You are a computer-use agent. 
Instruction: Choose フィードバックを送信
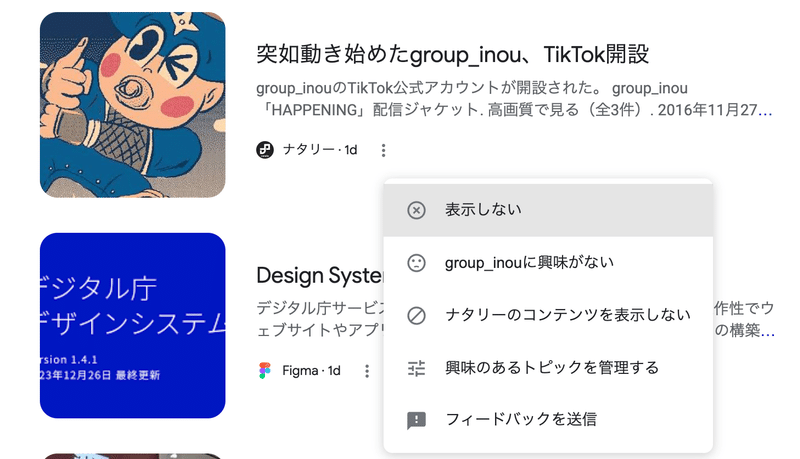click(548, 420)
